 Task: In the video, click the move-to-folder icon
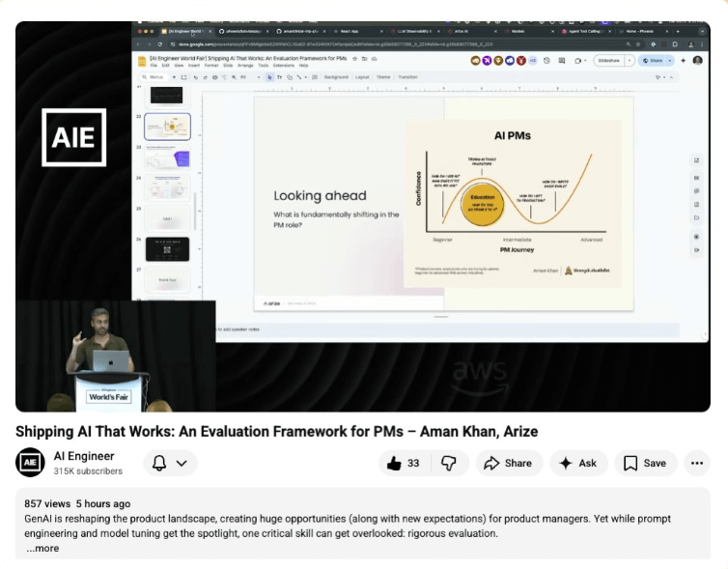(364, 59)
